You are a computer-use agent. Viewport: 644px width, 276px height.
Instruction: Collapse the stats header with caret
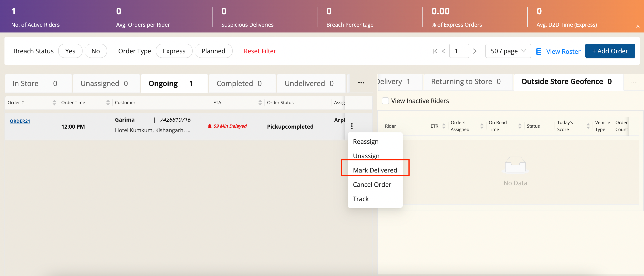click(x=638, y=26)
